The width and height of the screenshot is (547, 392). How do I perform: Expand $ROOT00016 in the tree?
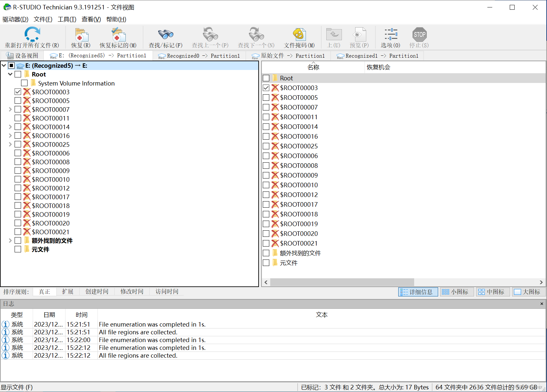10,136
